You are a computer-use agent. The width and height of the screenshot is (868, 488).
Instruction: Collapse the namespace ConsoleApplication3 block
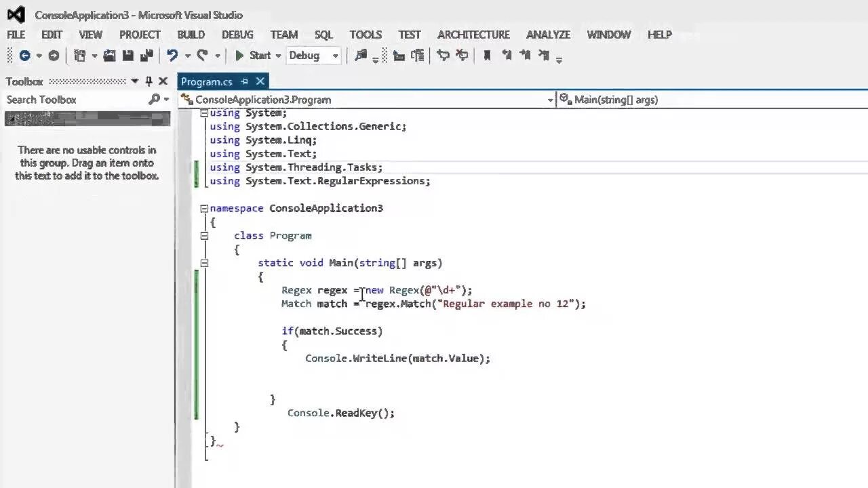coord(204,208)
